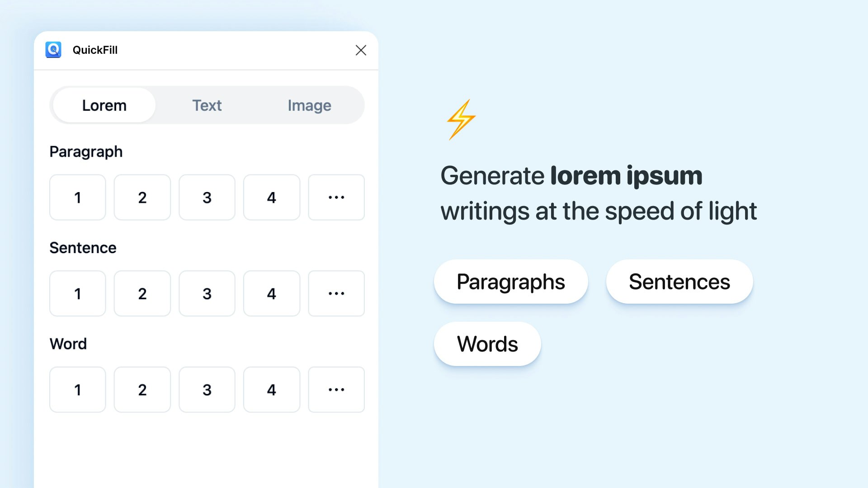The image size is (868, 488).
Task: Select 2 in the Paragraph row
Action: (142, 197)
